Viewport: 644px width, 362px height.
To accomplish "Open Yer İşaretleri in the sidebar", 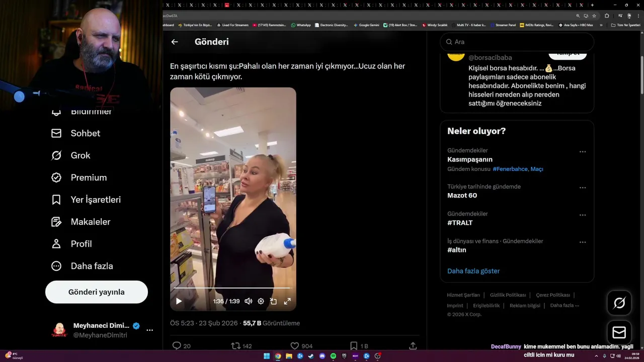I will click(86, 200).
